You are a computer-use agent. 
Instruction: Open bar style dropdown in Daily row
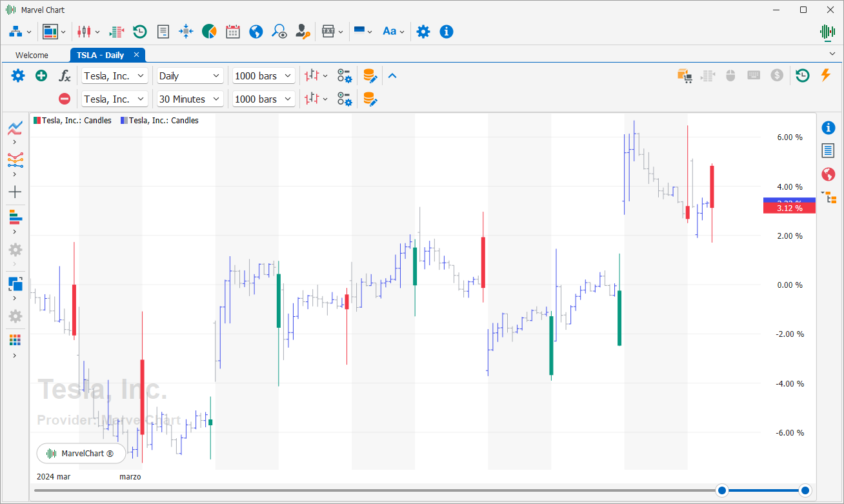[316, 76]
